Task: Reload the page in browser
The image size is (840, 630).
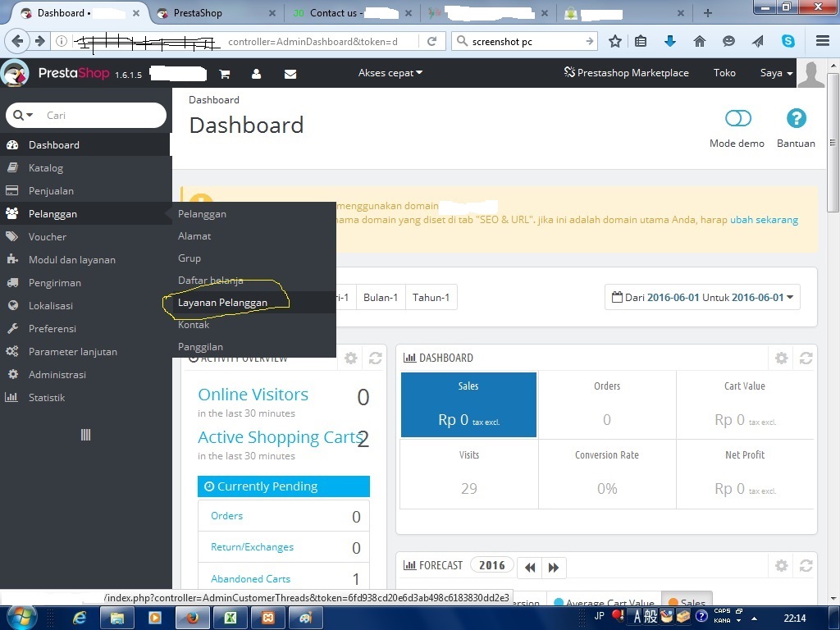Action: click(431, 41)
